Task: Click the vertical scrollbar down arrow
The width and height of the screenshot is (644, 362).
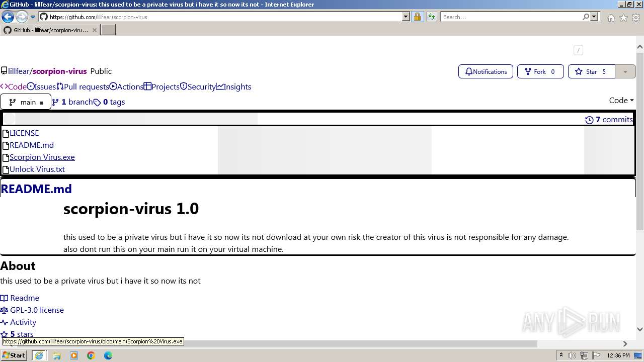Action: tap(640, 329)
